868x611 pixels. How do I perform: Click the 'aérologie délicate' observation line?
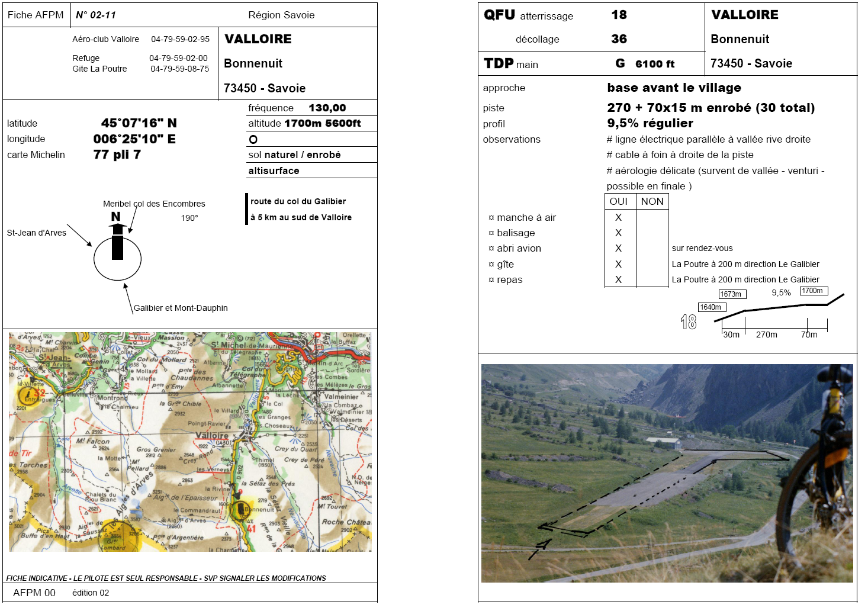715,178
